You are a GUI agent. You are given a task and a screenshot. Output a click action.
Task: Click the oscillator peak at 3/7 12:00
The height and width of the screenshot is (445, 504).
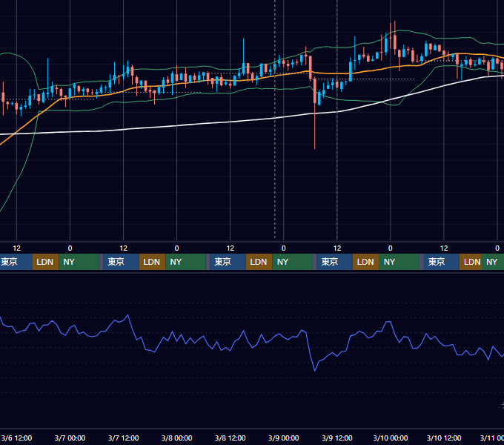[x=128, y=315]
